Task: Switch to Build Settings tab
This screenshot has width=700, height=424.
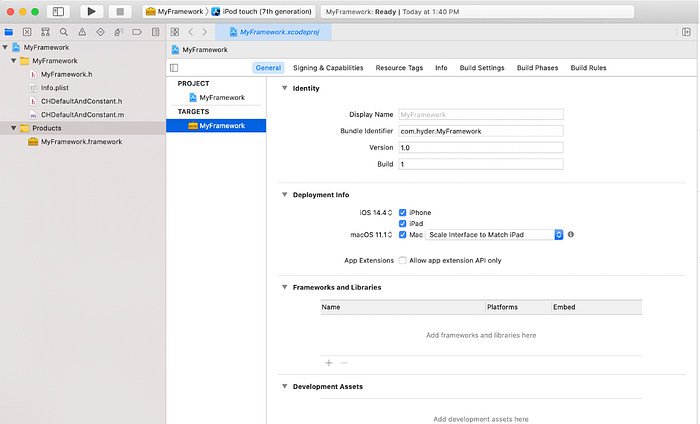Action: (x=482, y=68)
